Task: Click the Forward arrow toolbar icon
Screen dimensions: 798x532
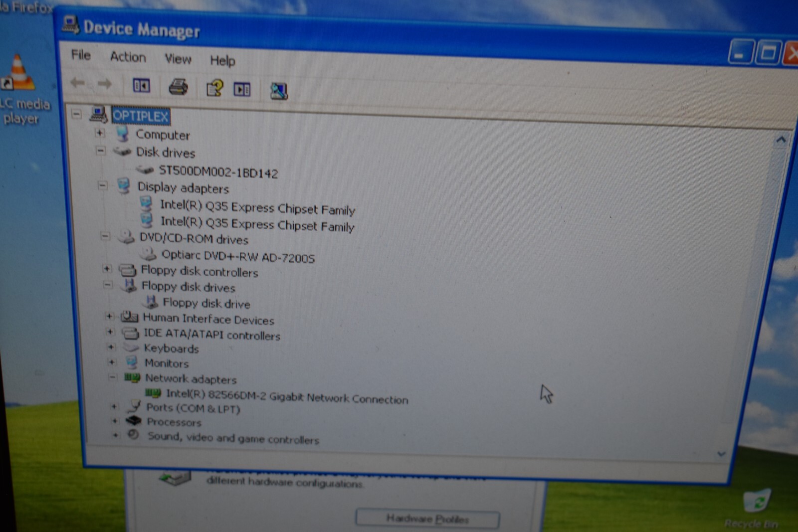Action: pos(104,83)
